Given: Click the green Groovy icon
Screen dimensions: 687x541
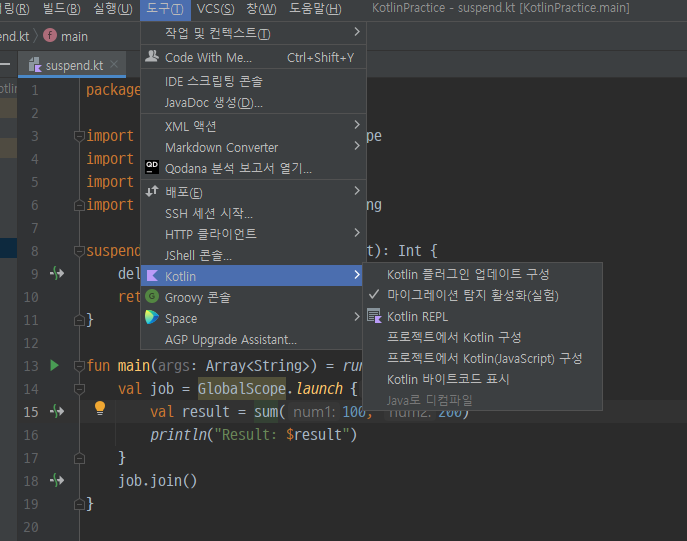Looking at the screenshot, I should click(x=152, y=296).
